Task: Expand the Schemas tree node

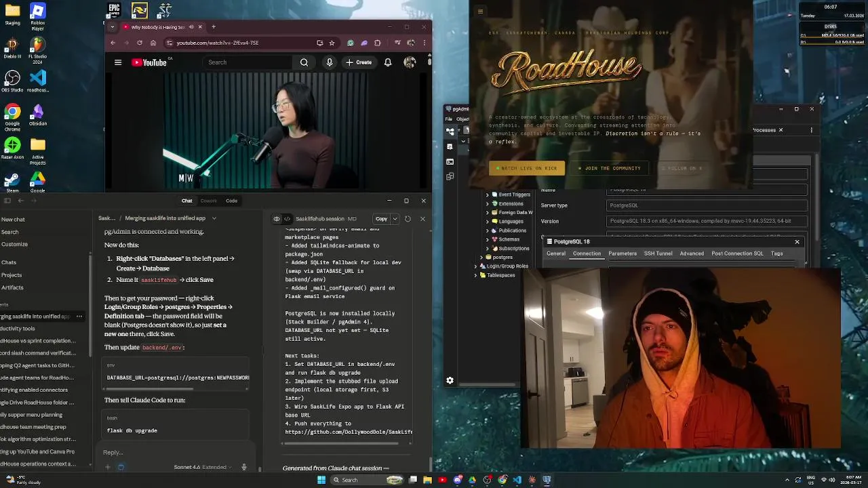Action: [487, 239]
